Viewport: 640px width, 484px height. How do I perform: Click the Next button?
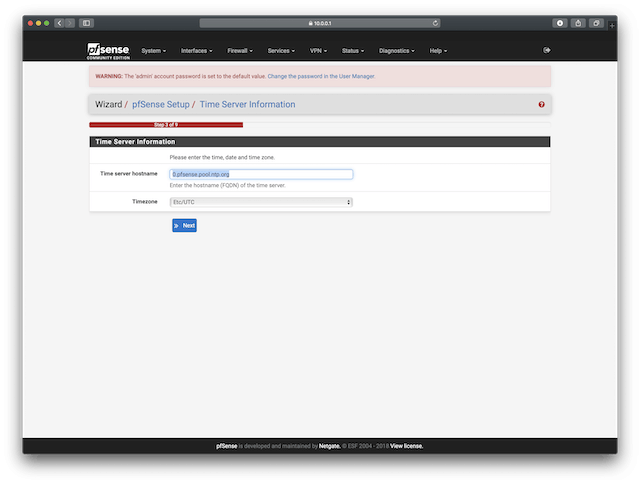[184, 225]
